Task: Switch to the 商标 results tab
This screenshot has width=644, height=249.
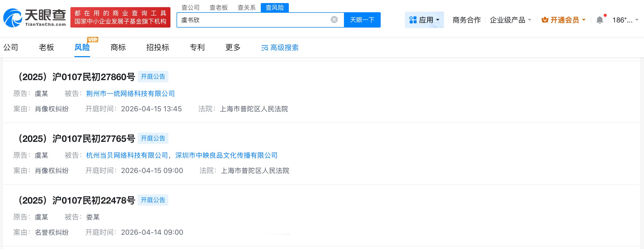Action: click(x=118, y=47)
